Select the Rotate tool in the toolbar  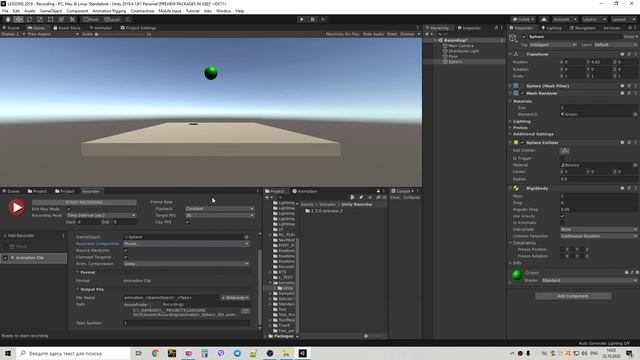[x=29, y=19]
